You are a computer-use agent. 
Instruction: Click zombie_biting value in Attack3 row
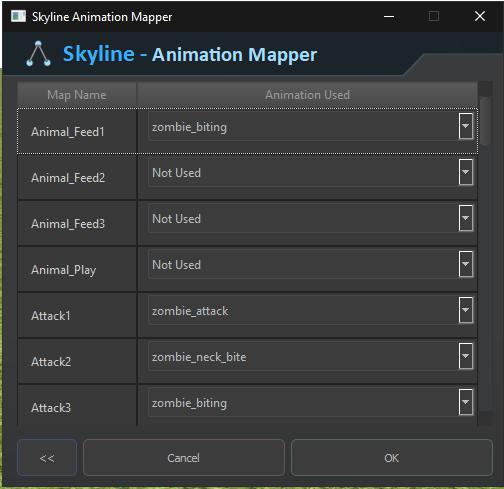[189, 403]
